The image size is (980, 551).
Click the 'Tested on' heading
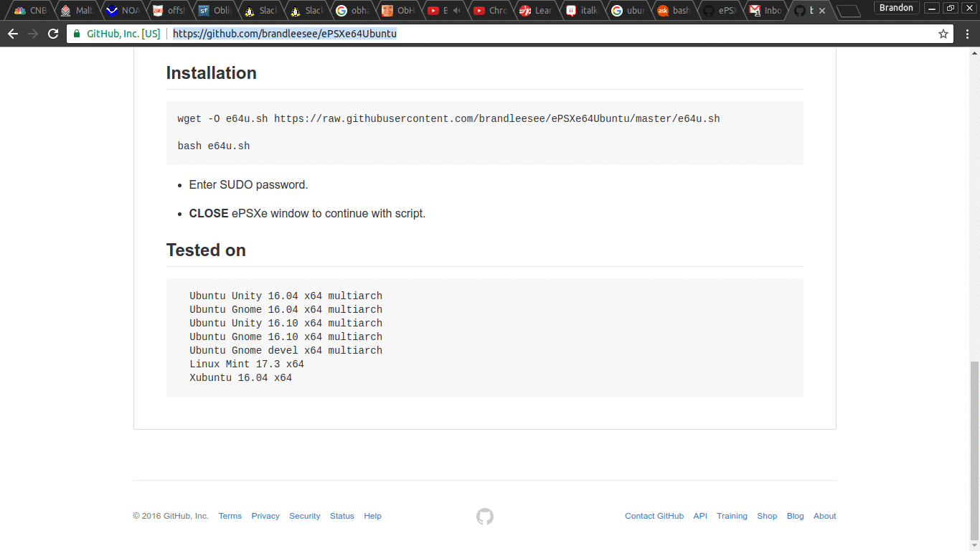click(206, 250)
